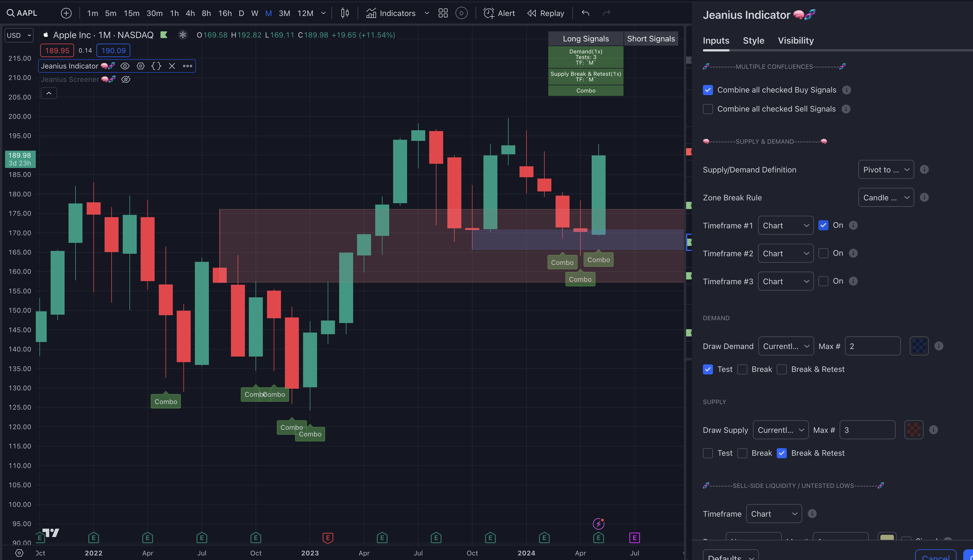
Task: Open Jeanius Indicator source code braces icon
Action: point(156,66)
